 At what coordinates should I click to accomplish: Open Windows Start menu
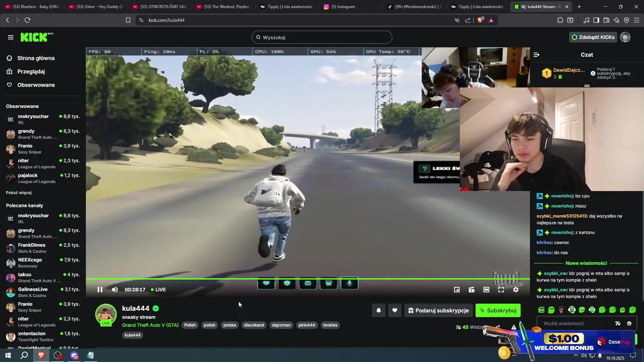point(8,355)
